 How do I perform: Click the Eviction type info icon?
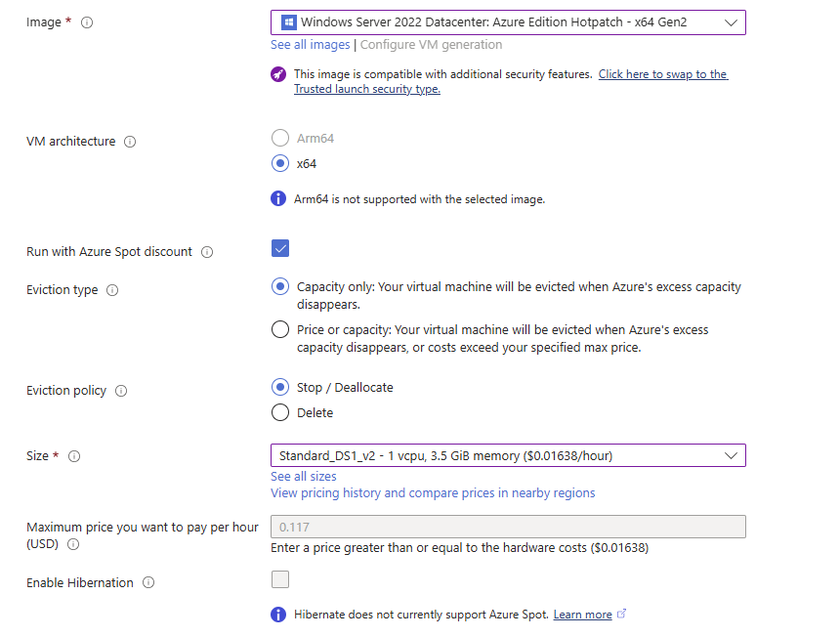pos(112,290)
